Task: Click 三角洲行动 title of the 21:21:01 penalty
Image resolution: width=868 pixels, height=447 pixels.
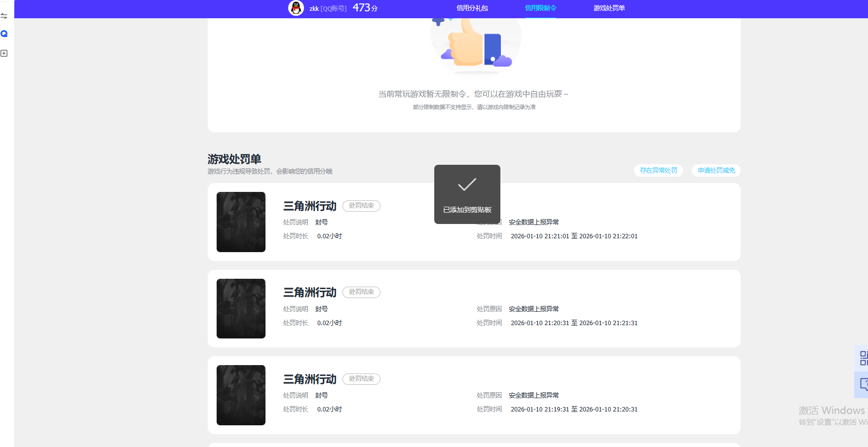Action: (x=310, y=206)
